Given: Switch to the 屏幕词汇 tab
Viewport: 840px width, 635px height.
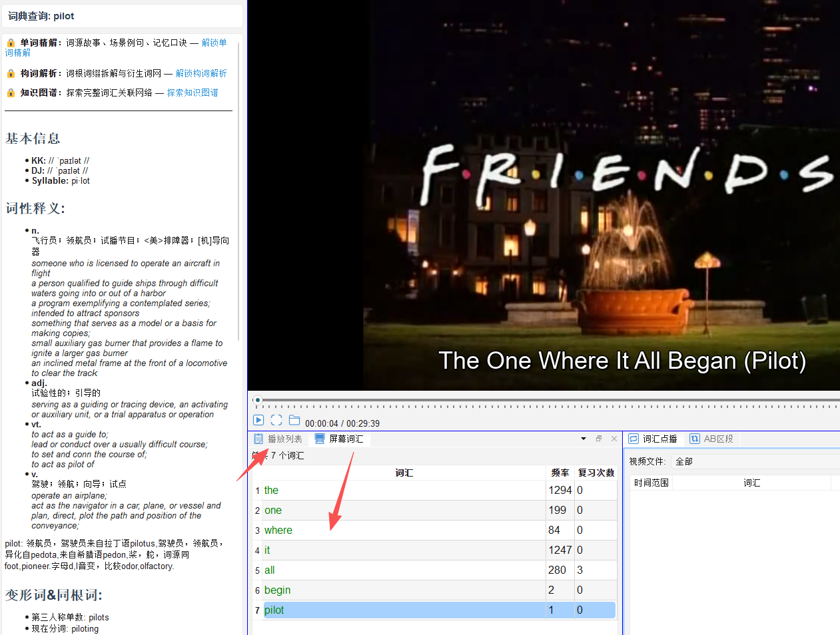Looking at the screenshot, I should pos(339,439).
